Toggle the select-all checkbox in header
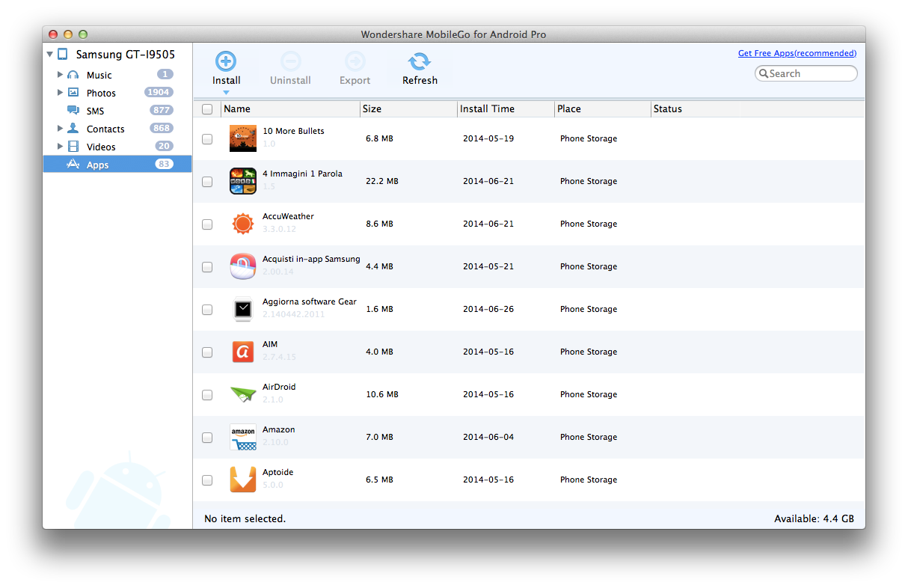The image size is (908, 588). click(x=207, y=109)
